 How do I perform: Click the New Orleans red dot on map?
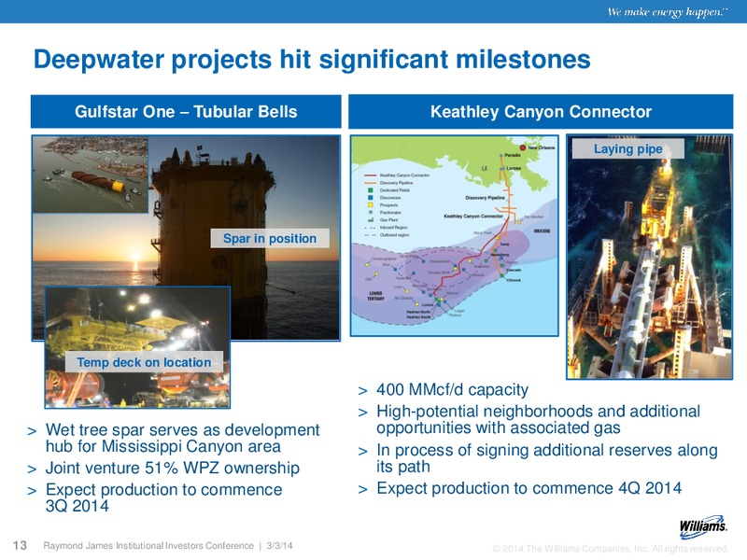(x=523, y=147)
